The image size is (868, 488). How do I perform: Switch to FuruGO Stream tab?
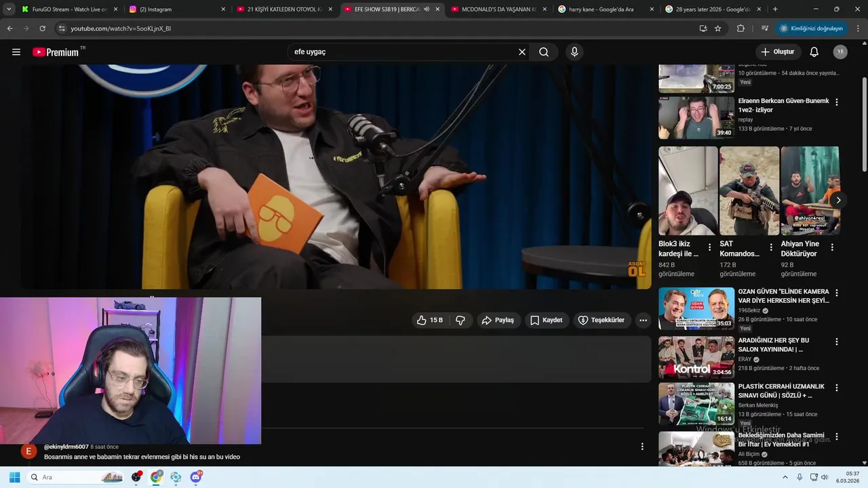[70, 9]
